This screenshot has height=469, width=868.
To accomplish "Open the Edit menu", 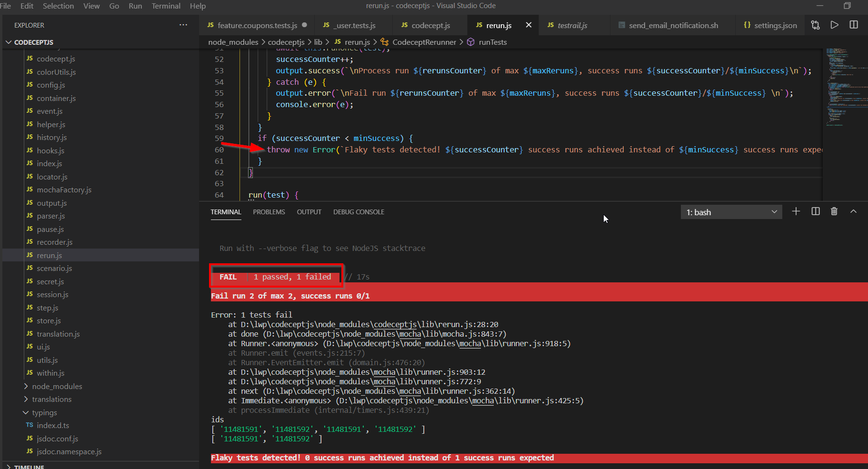I will (x=27, y=6).
